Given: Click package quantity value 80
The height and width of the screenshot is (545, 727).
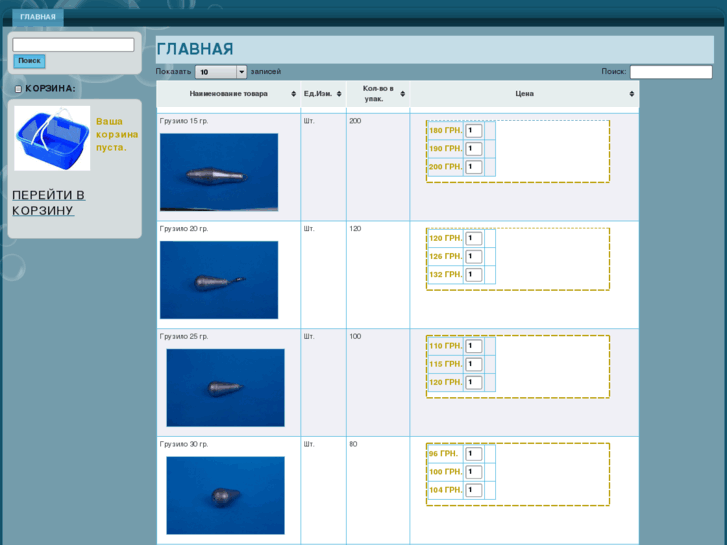Looking at the screenshot, I should point(353,444).
